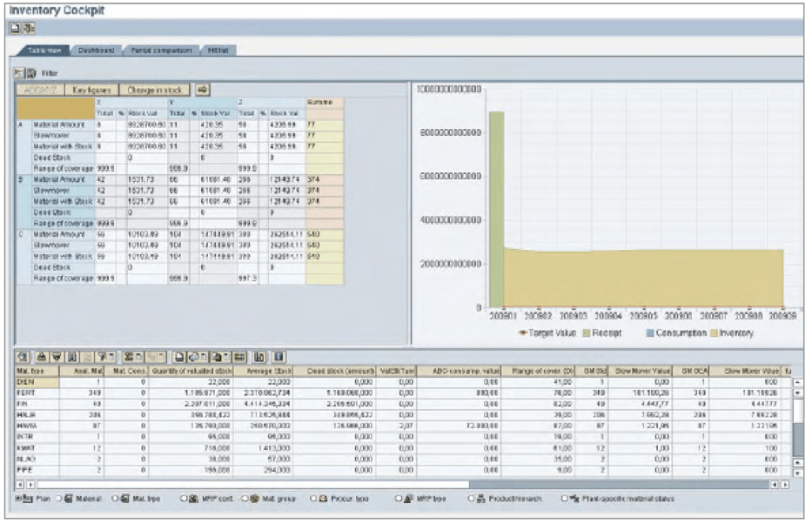
Task: Open the Hitlist tab
Action: coord(218,50)
